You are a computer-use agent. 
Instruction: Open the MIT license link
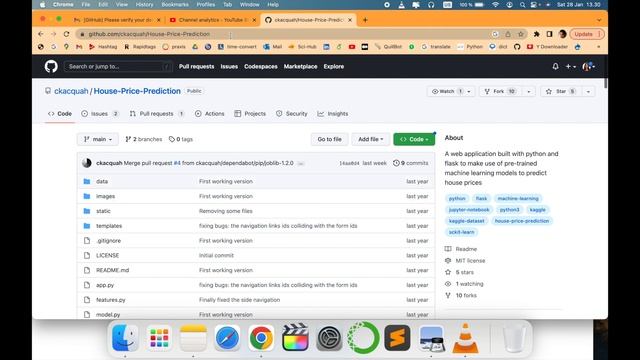(x=470, y=260)
